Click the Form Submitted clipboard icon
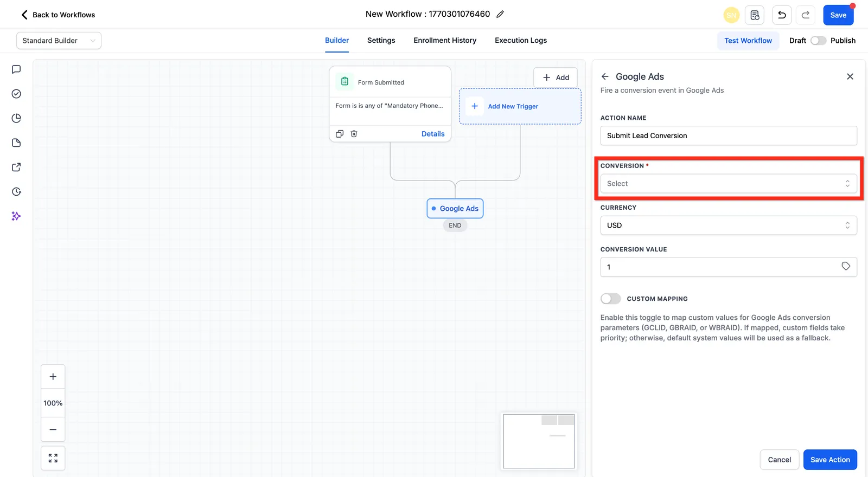 344,82
